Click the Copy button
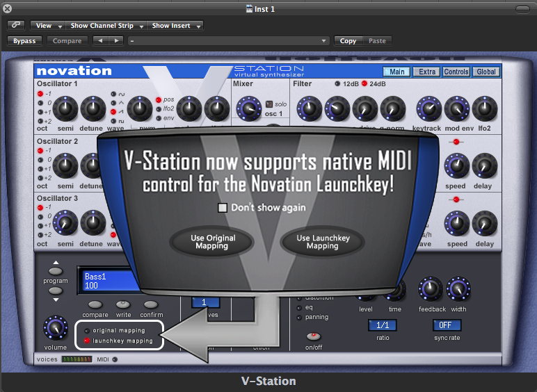The width and height of the screenshot is (537, 392). (348, 41)
